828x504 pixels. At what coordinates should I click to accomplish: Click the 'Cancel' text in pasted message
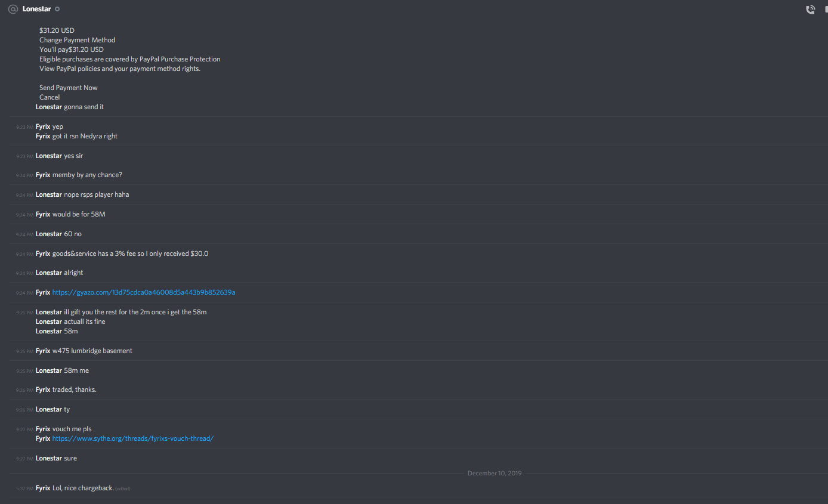[x=50, y=97]
